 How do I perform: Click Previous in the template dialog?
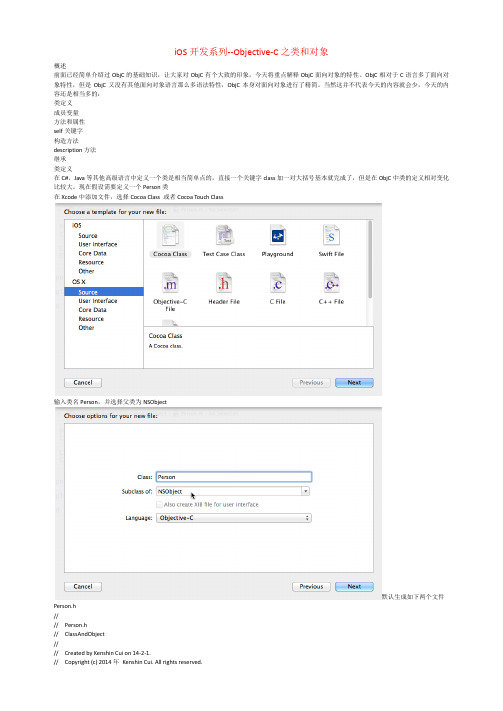coord(311,383)
